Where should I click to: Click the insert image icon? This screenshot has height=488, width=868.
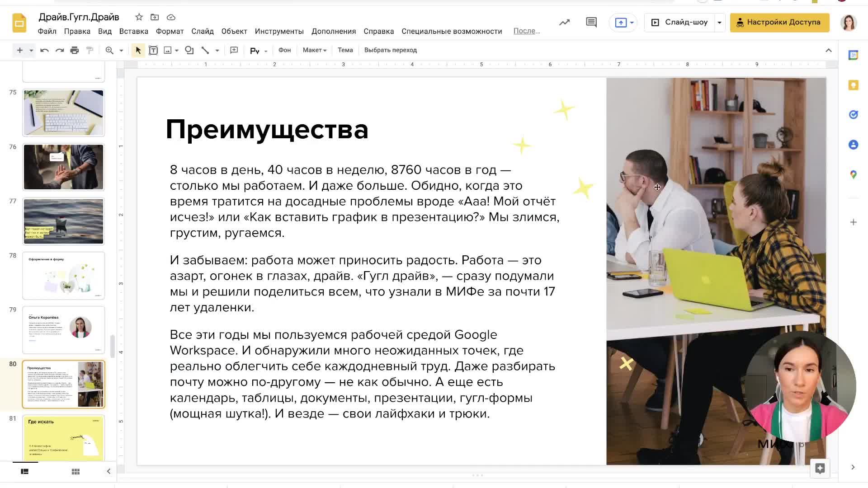click(168, 50)
